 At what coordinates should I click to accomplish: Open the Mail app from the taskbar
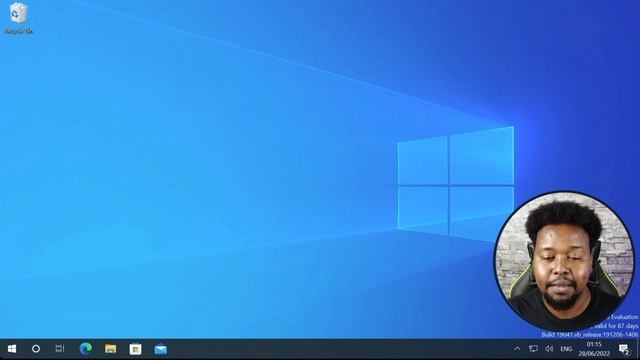161,349
